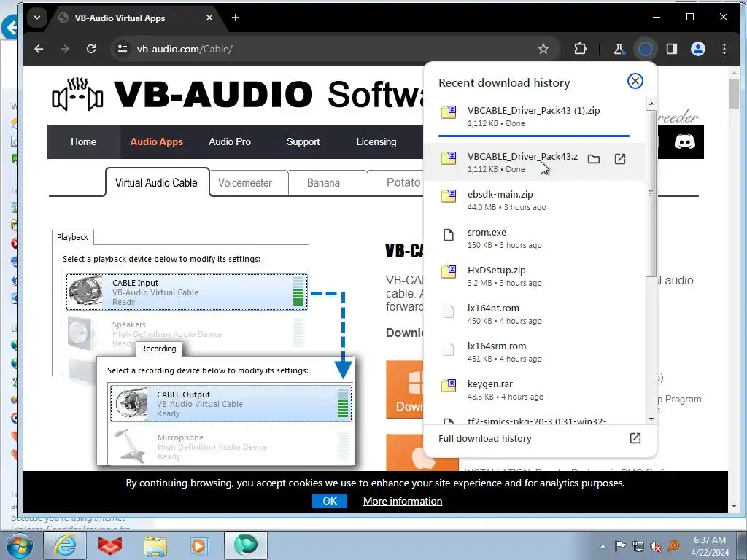Viewport: 747px width, 560px height.
Task: Open the tab search dropdown arrow
Action: (x=37, y=18)
